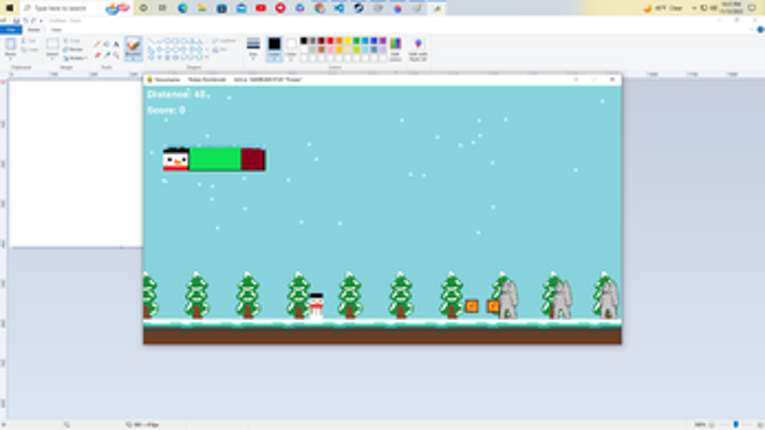Adjust the Paint zoom slider handle
The height and width of the screenshot is (430, 765).
[x=736, y=425]
